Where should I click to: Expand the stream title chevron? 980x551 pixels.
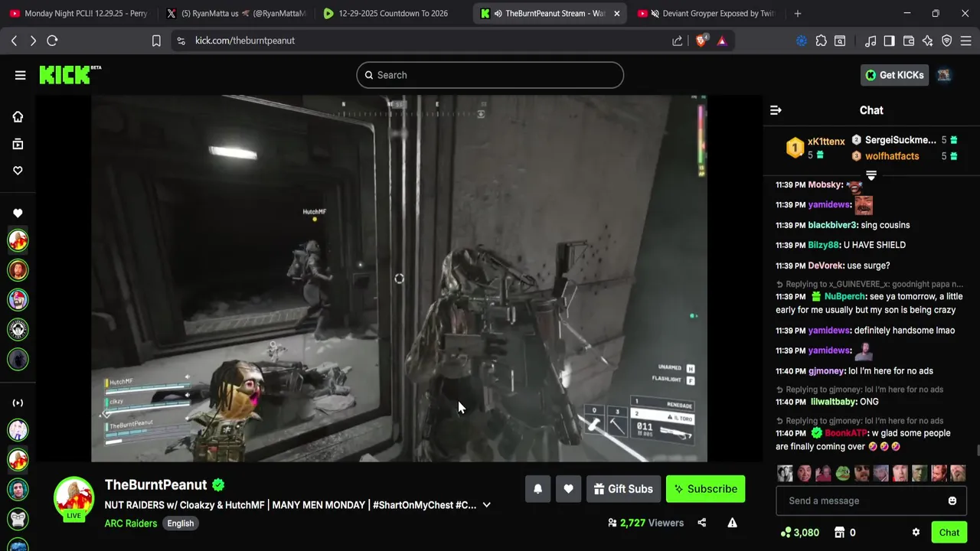pos(486,505)
